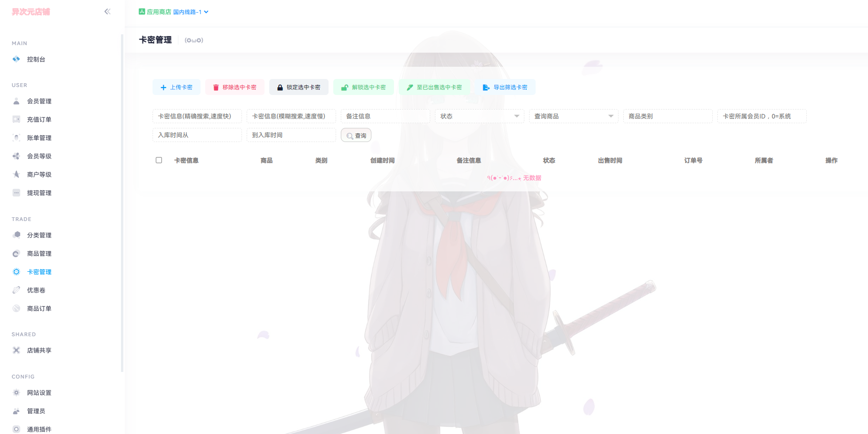Screen dimensions: 868x434
Task: Focus the 备注信息 input field
Action: (x=385, y=116)
